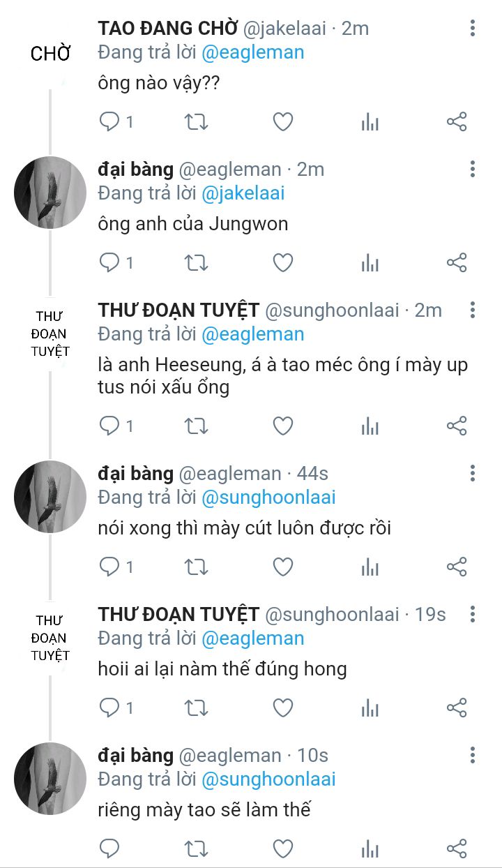
Task: Like the "riêng mày tao sẽ làm thế" tweet
Action: tap(282, 848)
